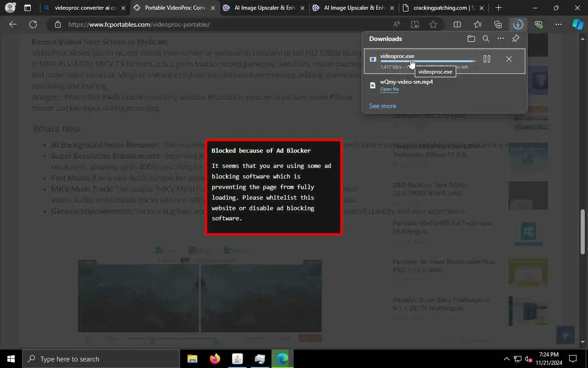Enter Immersive Reader mode
This screenshot has width=588, height=368.
pyautogui.click(x=415, y=24)
